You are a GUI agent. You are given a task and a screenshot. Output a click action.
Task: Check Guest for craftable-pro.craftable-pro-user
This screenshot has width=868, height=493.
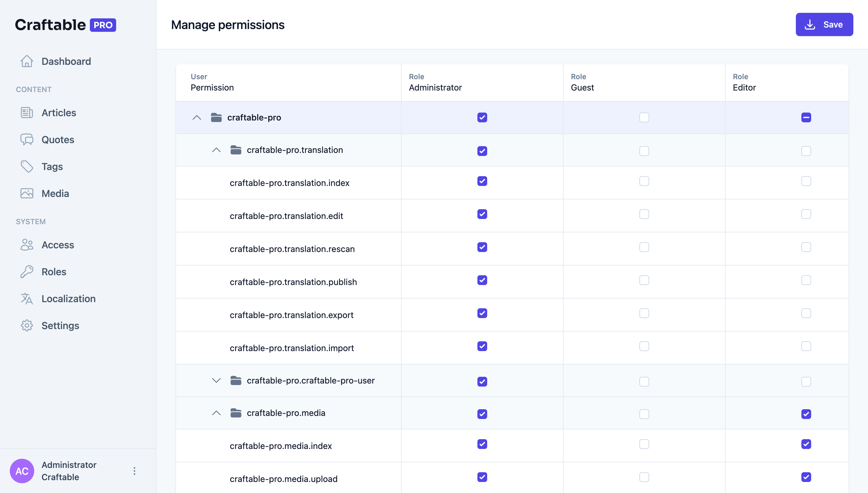point(644,382)
